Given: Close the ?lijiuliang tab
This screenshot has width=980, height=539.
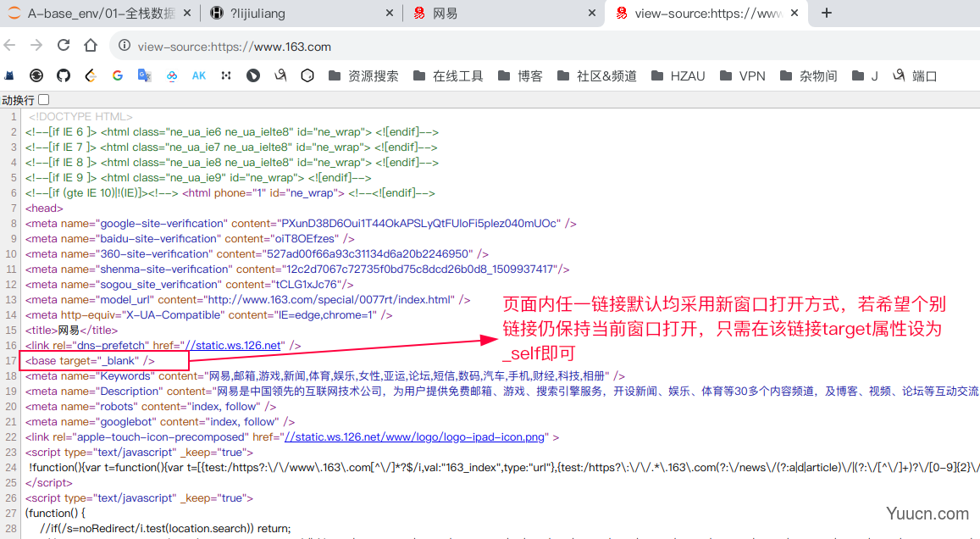Looking at the screenshot, I should (x=390, y=13).
